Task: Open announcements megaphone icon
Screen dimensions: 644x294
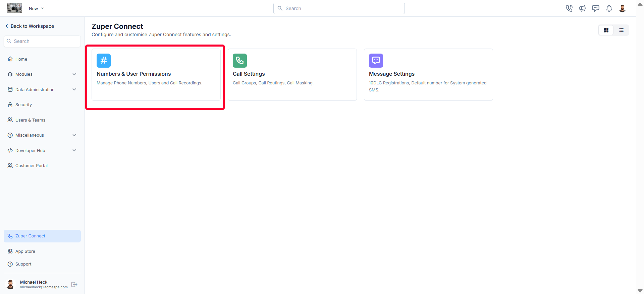Action: 582,8
